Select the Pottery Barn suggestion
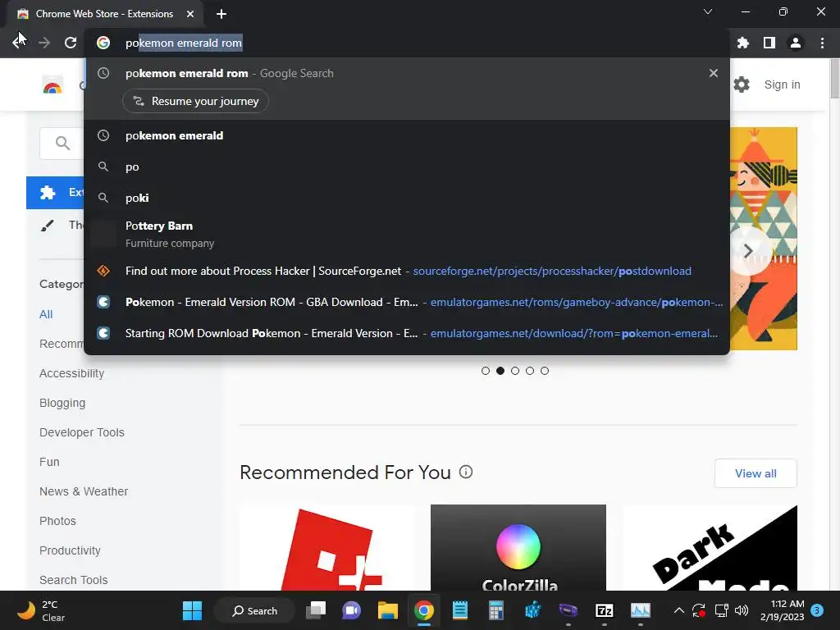 pyautogui.click(x=407, y=234)
